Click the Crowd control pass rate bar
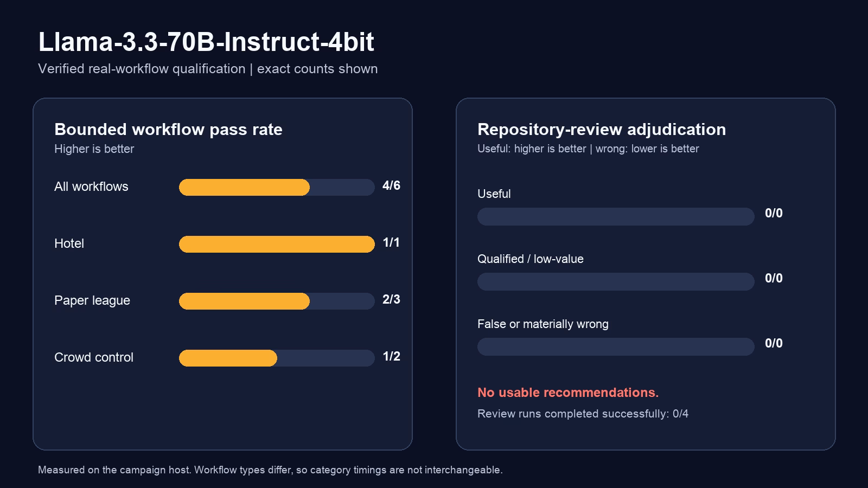The width and height of the screenshot is (868, 488). [x=277, y=358]
